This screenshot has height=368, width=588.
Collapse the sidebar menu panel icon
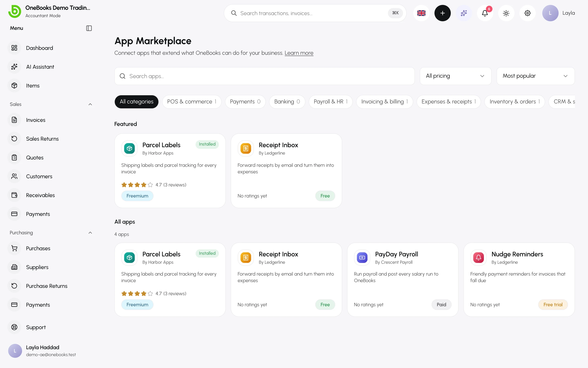coord(89,28)
